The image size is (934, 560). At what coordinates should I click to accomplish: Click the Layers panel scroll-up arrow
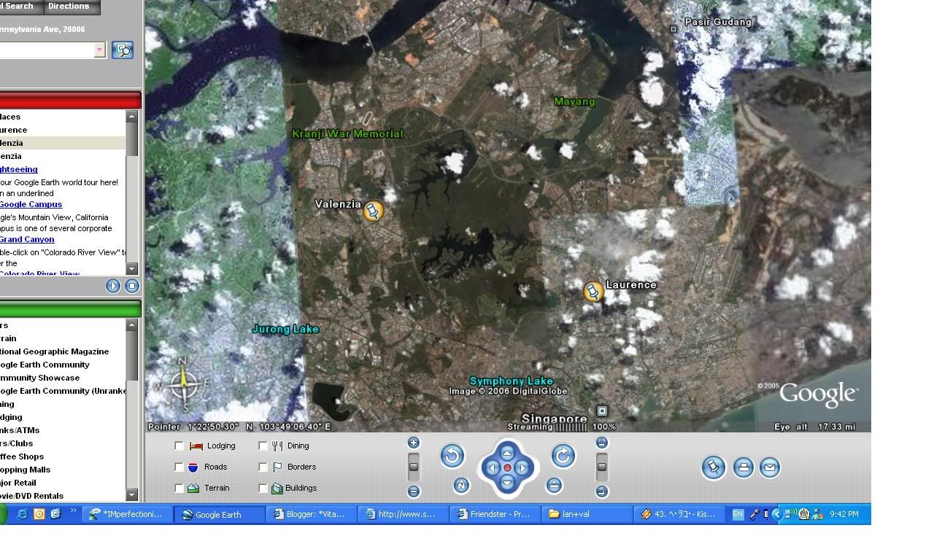132,325
